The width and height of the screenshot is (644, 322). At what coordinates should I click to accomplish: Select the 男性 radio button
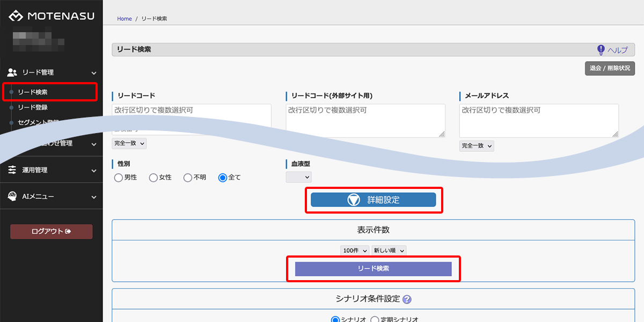point(118,178)
